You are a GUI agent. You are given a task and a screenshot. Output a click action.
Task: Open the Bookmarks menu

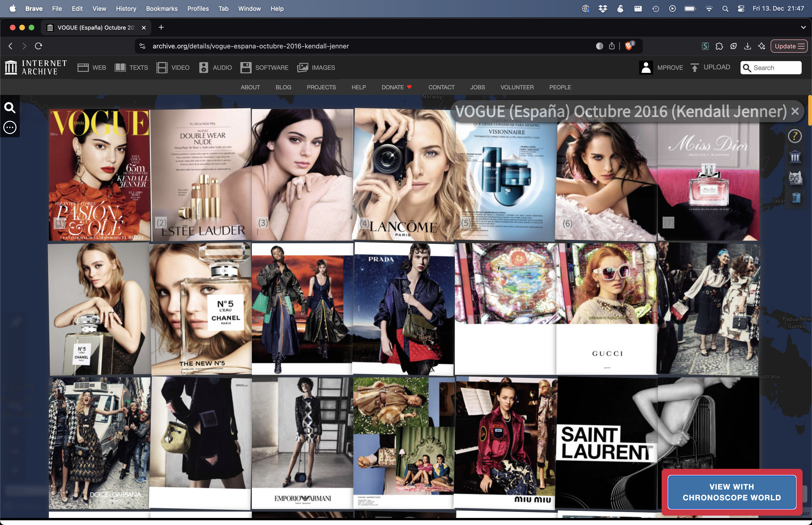pyautogui.click(x=161, y=8)
